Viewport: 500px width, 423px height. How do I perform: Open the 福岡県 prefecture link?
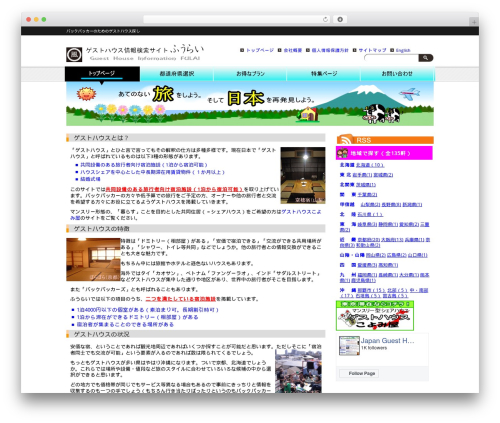(x=367, y=275)
